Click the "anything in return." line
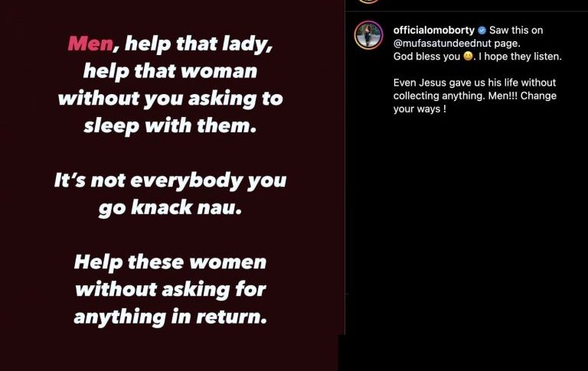Viewport: 588px width, 371px height. click(x=170, y=317)
